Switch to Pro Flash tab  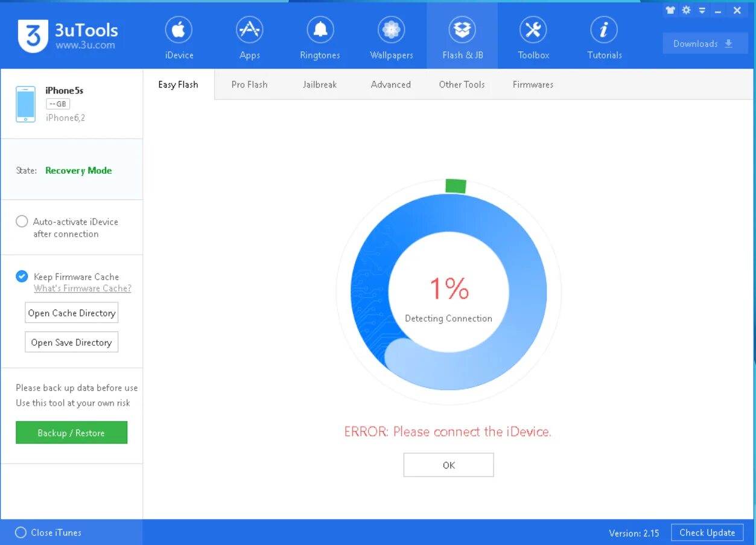249,84
